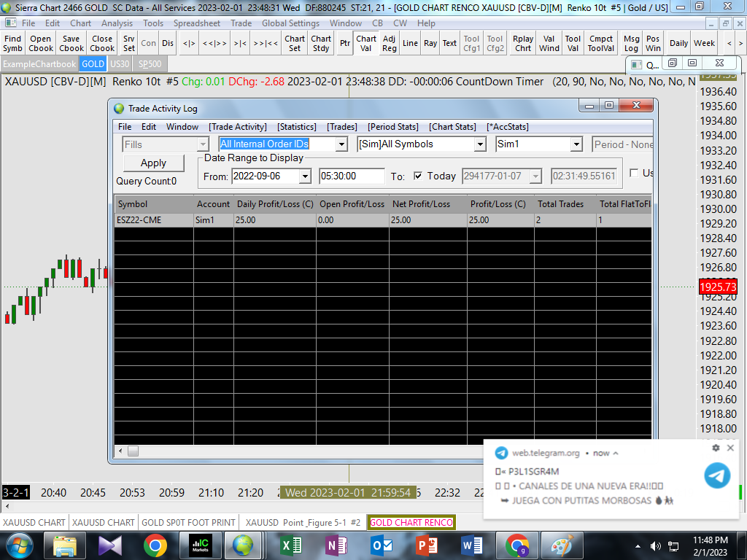The image size is (747, 560).
Task: Click the horizontal scrollbar thumb in the log
Action: pyautogui.click(x=133, y=451)
